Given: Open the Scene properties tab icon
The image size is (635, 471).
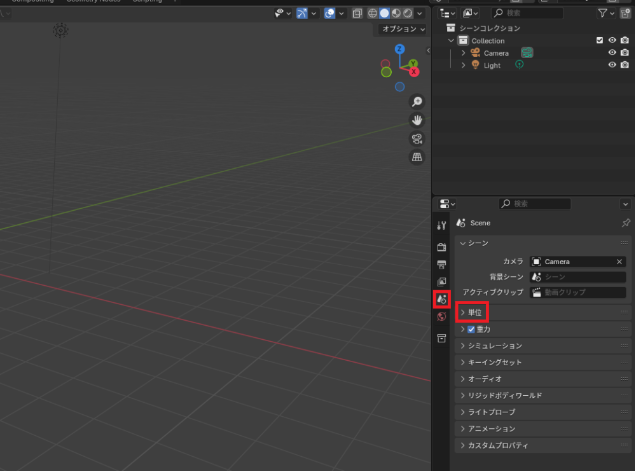Looking at the screenshot, I should (x=442, y=299).
